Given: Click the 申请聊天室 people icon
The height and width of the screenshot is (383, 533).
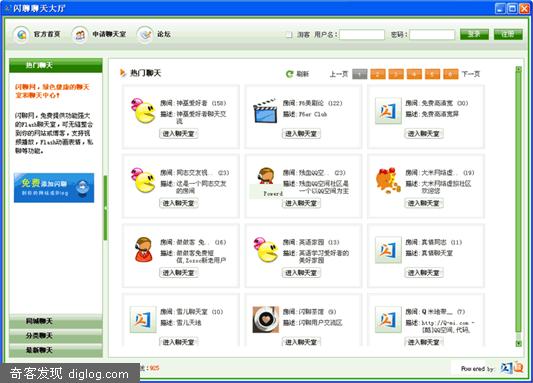Looking at the screenshot, I should coord(80,34).
